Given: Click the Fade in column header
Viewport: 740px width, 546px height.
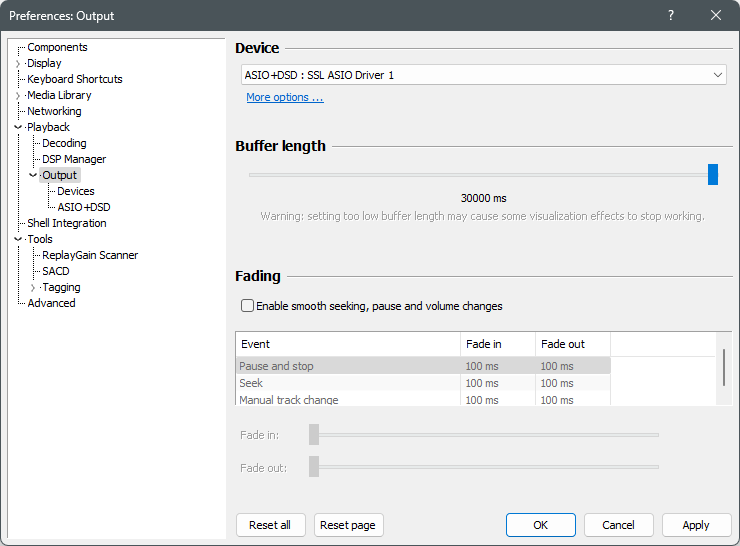Looking at the screenshot, I should (x=498, y=344).
